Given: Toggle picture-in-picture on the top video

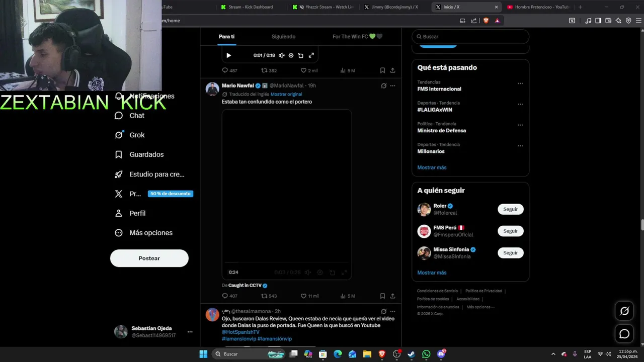Looking at the screenshot, I should point(300,55).
